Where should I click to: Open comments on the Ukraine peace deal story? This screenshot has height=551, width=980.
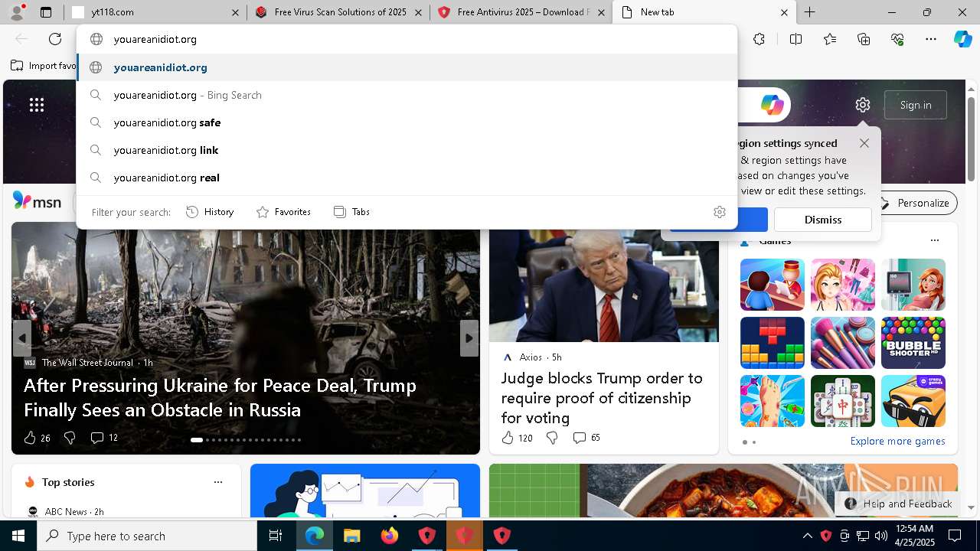[104, 438]
